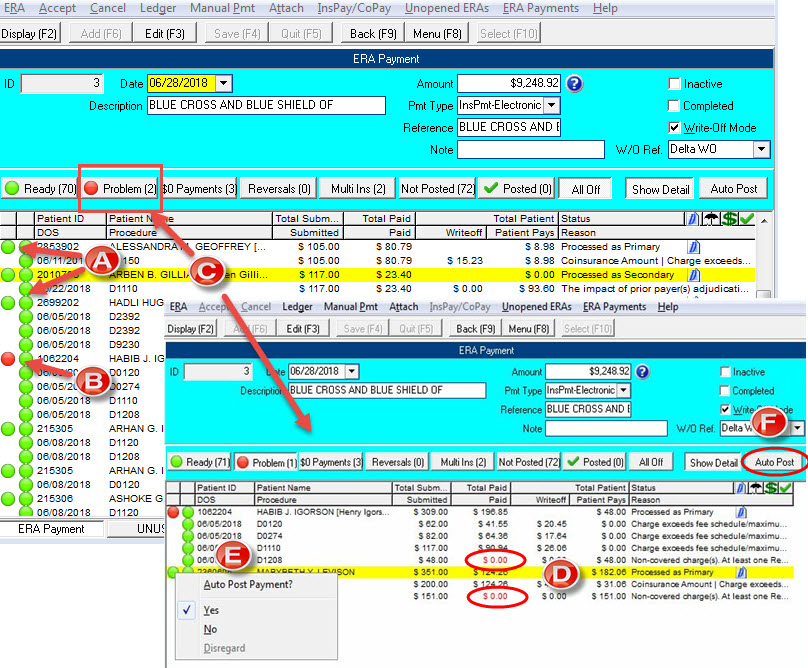Click the red problem circle beside patient 1062204 in back window

pos(8,358)
